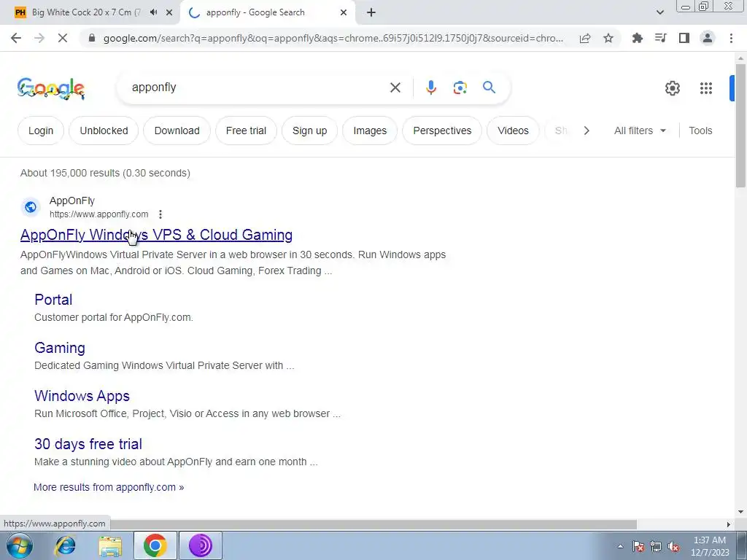Click the Chrome taskbar button

(x=155, y=545)
